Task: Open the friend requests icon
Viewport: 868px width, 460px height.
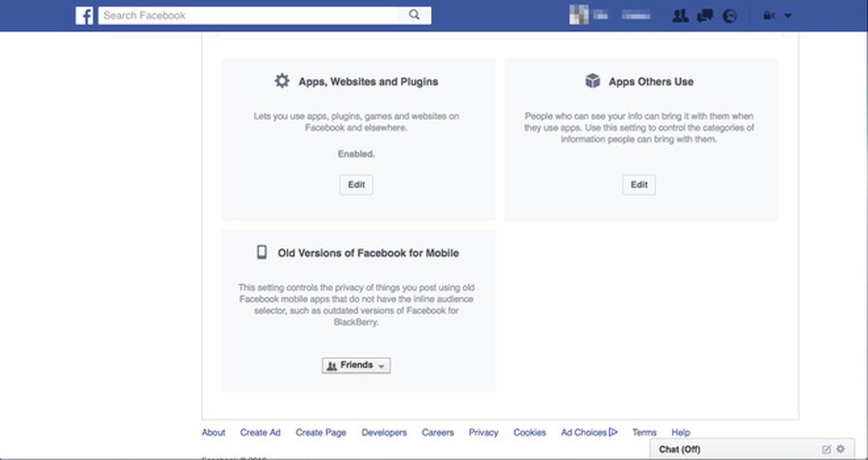Action: (x=680, y=16)
